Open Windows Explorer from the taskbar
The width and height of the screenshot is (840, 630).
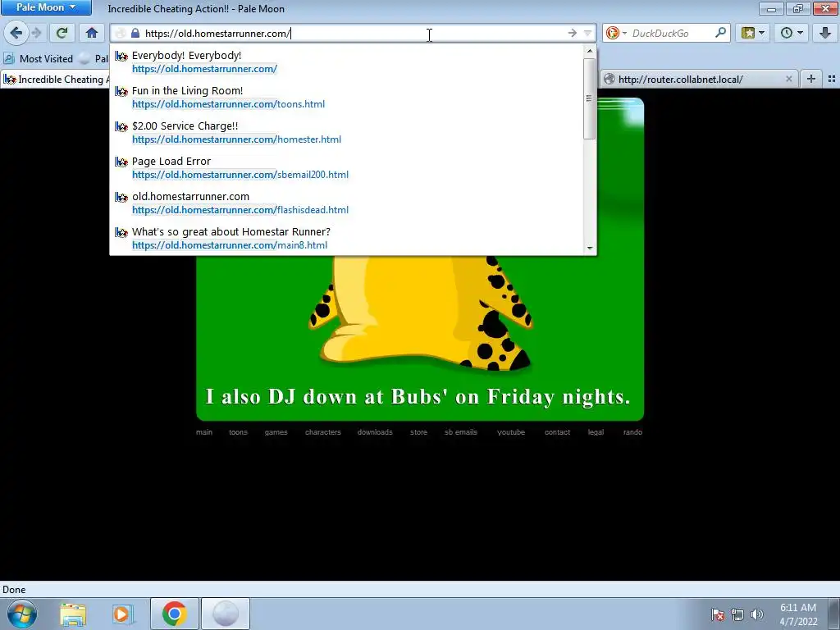pyautogui.click(x=73, y=614)
